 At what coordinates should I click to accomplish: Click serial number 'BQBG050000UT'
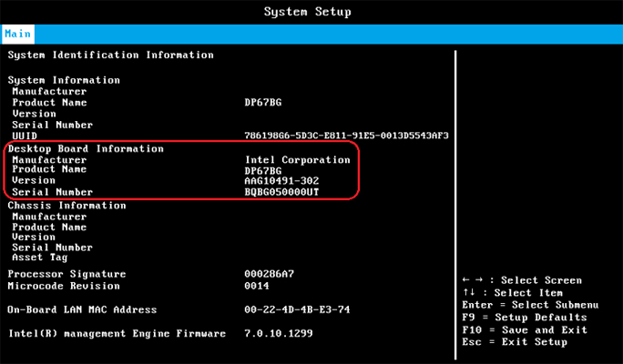pos(281,193)
